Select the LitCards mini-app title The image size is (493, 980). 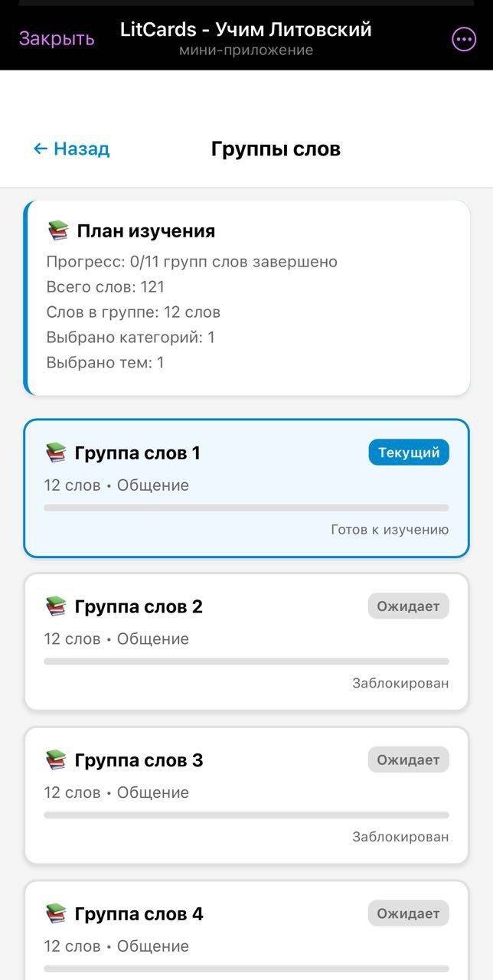coord(246,28)
